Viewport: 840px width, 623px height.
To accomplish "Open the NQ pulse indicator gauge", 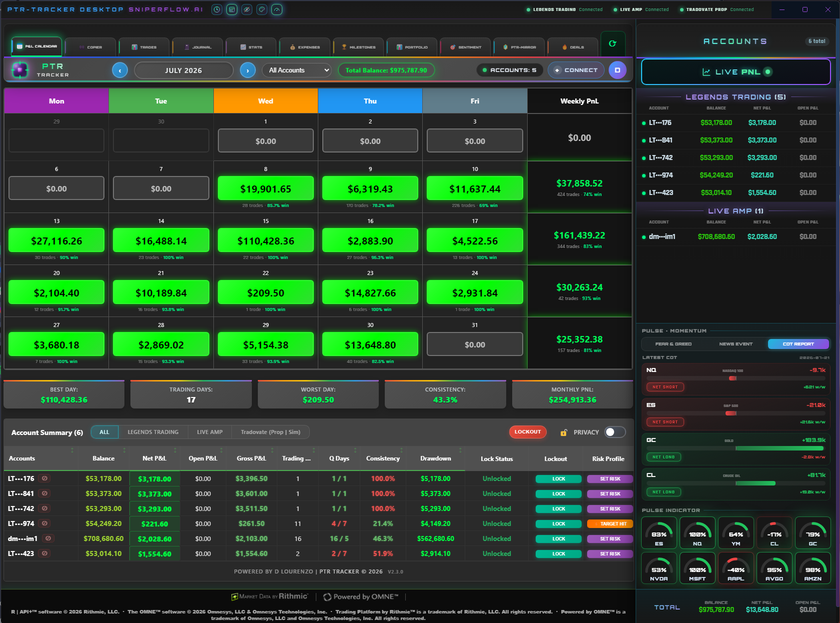I will [698, 532].
